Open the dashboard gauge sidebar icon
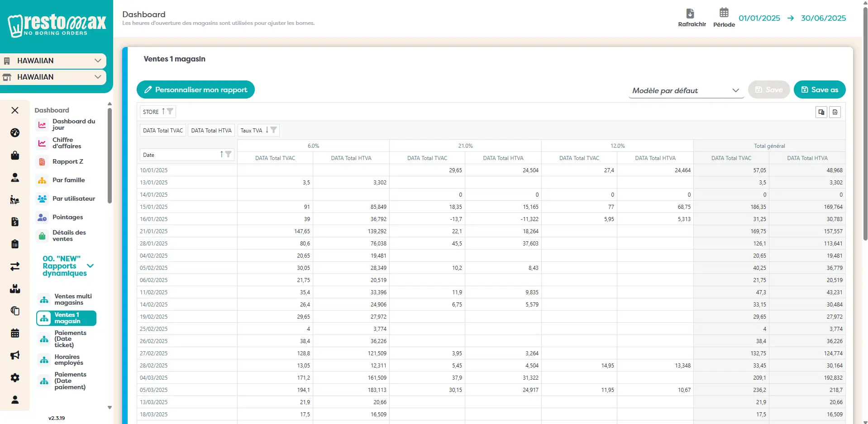This screenshot has height=424, width=868. [x=15, y=132]
